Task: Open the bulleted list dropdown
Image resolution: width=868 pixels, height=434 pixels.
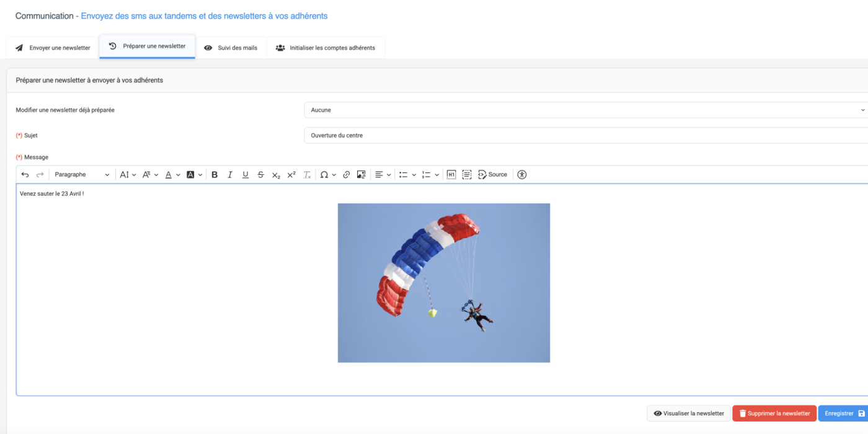Action: tap(407, 175)
